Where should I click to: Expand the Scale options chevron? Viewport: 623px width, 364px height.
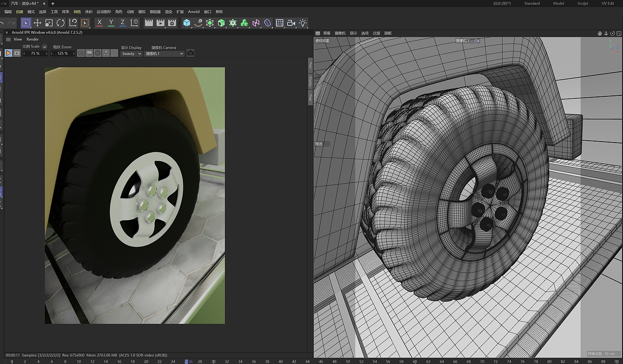pos(44,47)
